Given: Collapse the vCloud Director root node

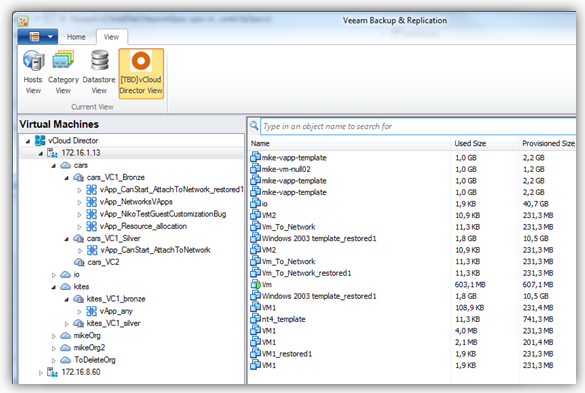Looking at the screenshot, I should [28, 141].
